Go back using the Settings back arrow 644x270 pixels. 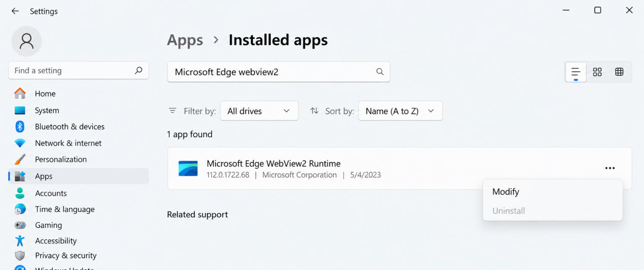click(x=15, y=11)
